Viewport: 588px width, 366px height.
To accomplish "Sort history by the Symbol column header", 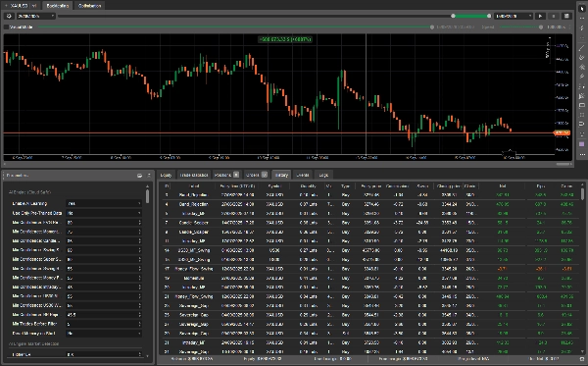I will pyautogui.click(x=274, y=185).
